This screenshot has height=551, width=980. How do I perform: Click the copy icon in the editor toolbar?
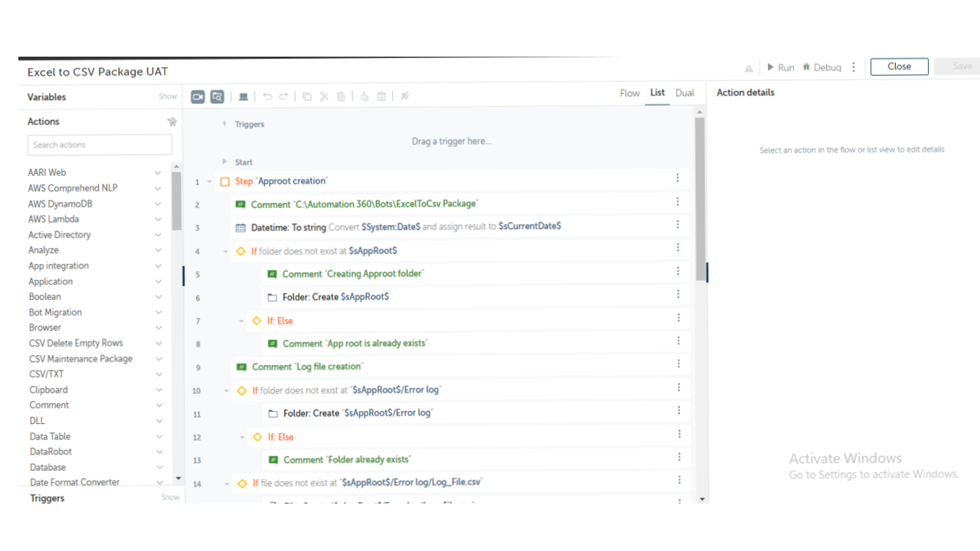pyautogui.click(x=307, y=96)
